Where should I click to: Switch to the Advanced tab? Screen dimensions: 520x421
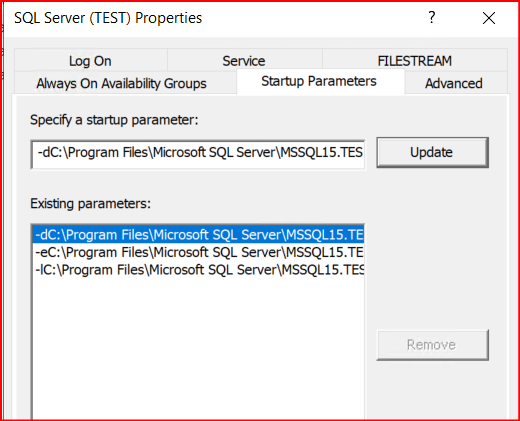pyautogui.click(x=454, y=83)
